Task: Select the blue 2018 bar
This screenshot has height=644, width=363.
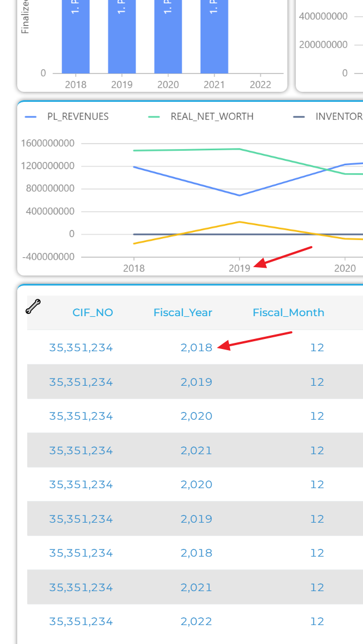Action: pos(76,37)
